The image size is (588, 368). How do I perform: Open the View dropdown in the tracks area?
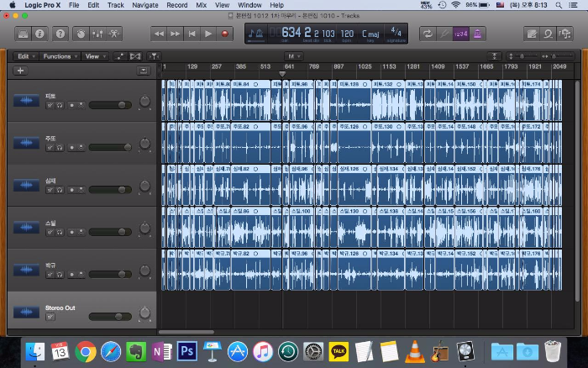point(95,56)
